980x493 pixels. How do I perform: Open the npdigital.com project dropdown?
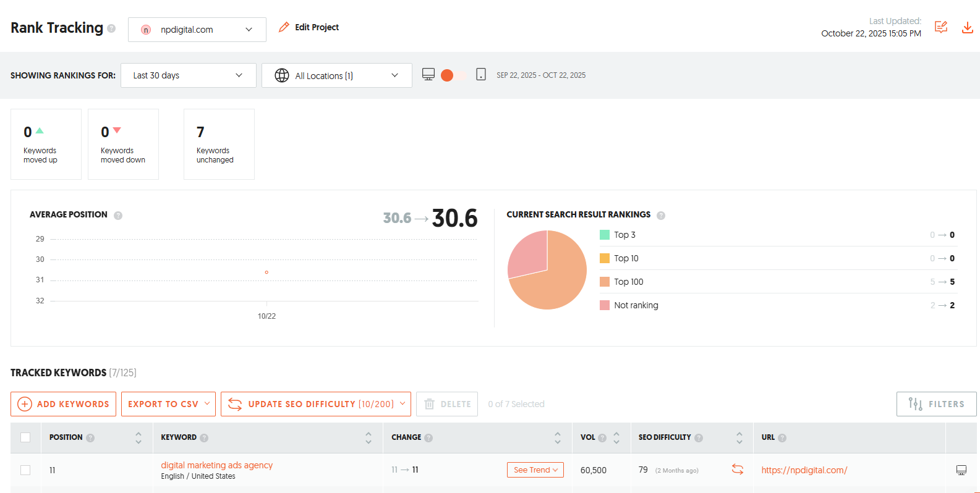[197, 30]
